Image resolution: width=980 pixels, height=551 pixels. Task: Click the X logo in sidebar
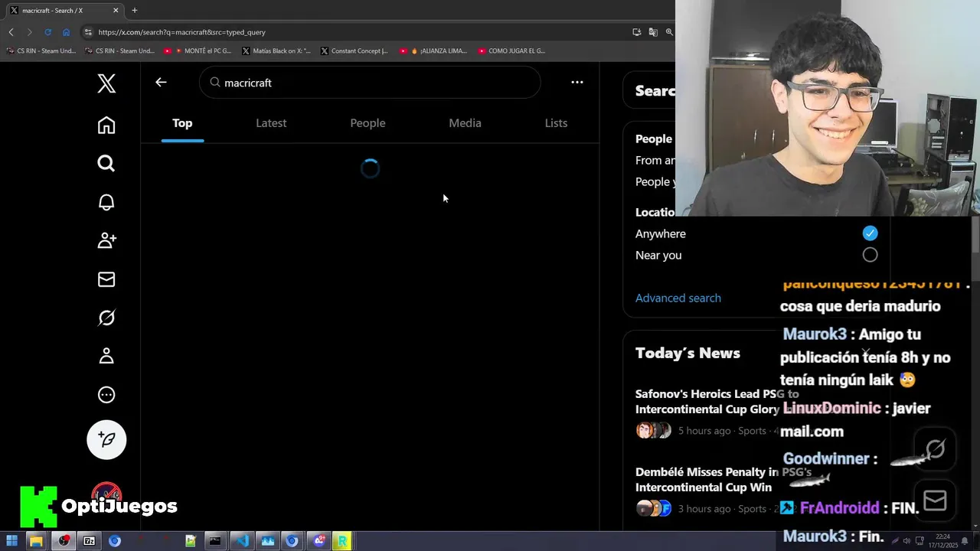tap(106, 83)
